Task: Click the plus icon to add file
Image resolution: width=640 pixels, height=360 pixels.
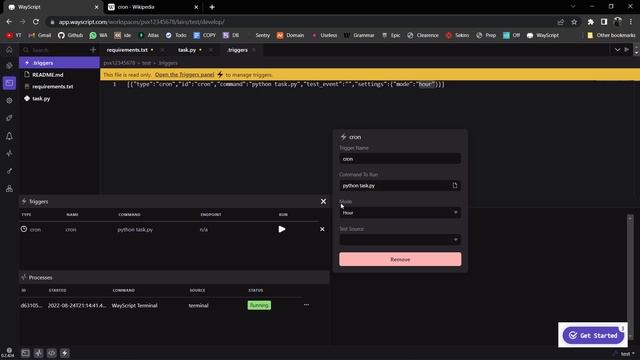Action: click(93, 50)
